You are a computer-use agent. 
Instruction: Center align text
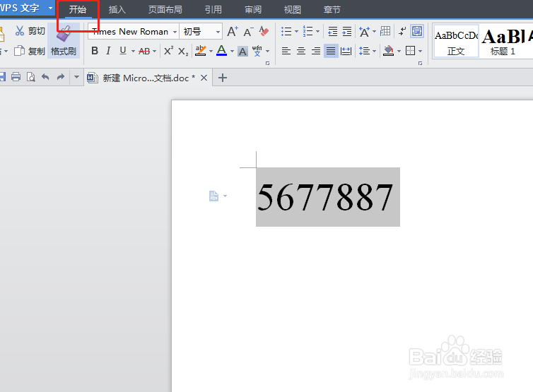[301, 52]
